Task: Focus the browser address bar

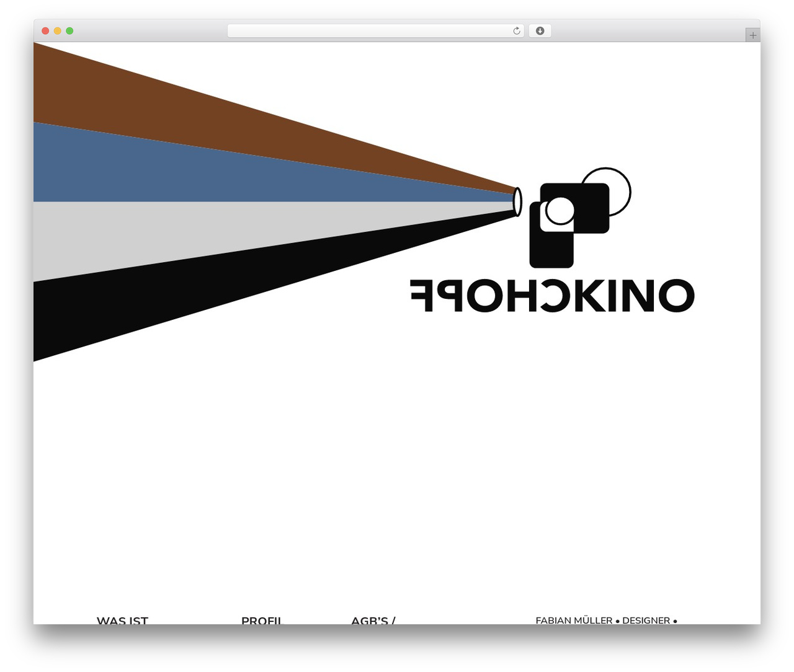Action: (375, 31)
